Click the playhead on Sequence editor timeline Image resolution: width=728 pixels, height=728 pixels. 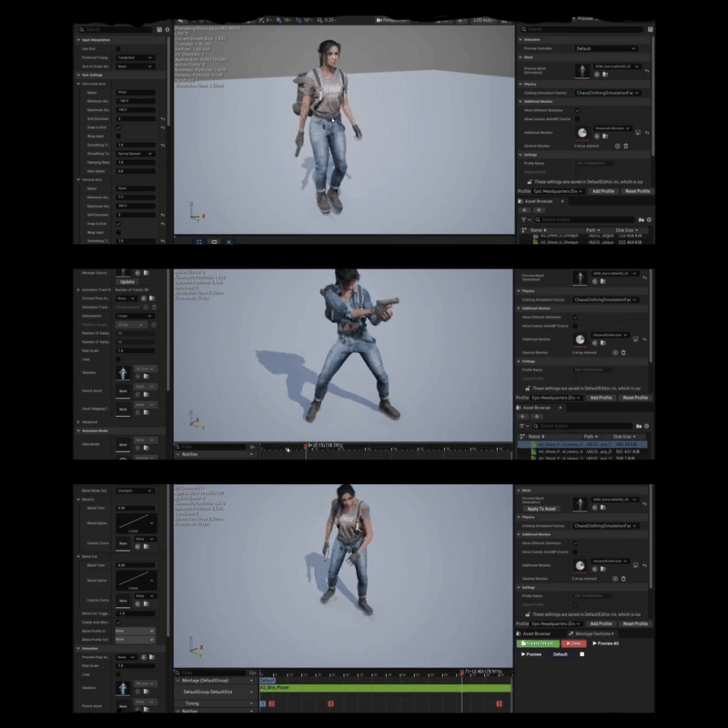click(306, 447)
